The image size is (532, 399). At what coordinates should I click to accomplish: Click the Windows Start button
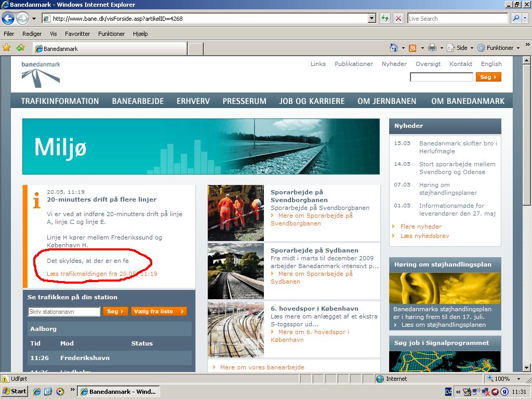pyautogui.click(x=14, y=391)
